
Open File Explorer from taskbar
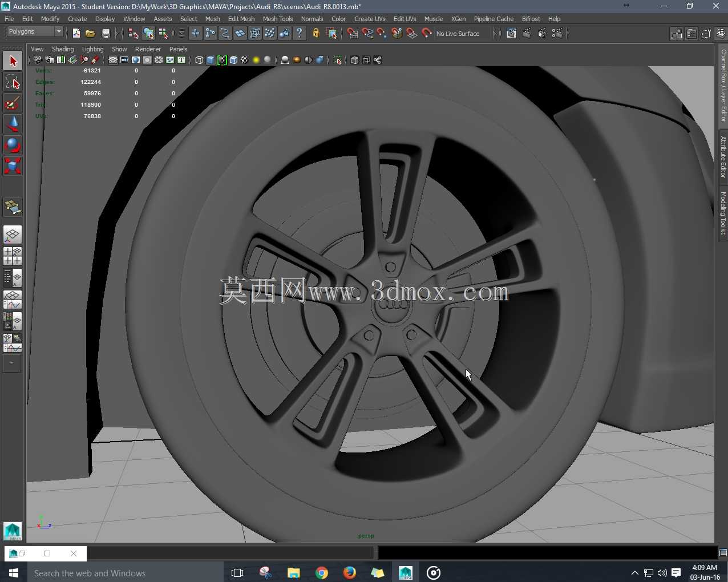(x=294, y=573)
